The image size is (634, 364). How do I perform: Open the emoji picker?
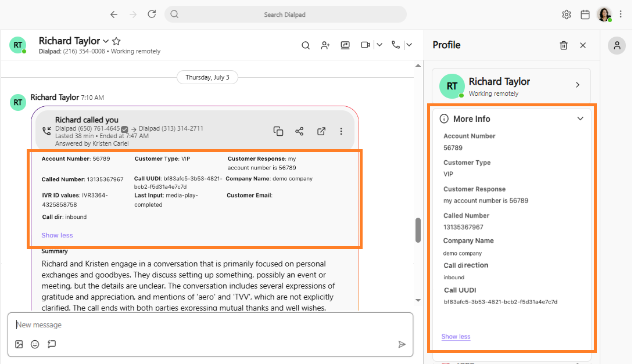point(35,344)
